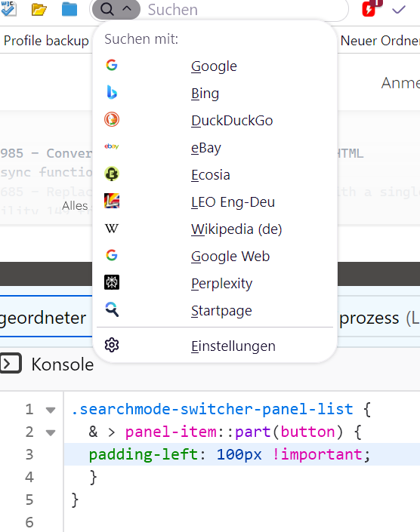Select line number 6 in the gutter
420x532 pixels.
[x=29, y=522]
